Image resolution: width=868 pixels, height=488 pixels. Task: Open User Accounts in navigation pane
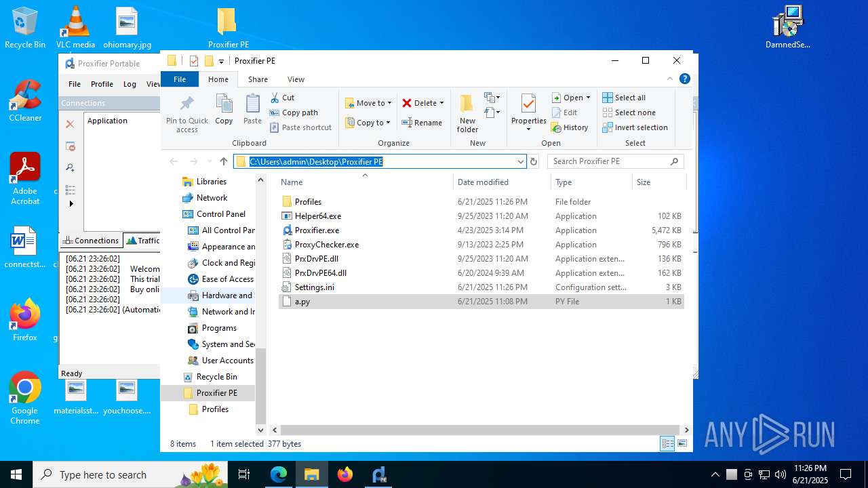[227, 361]
